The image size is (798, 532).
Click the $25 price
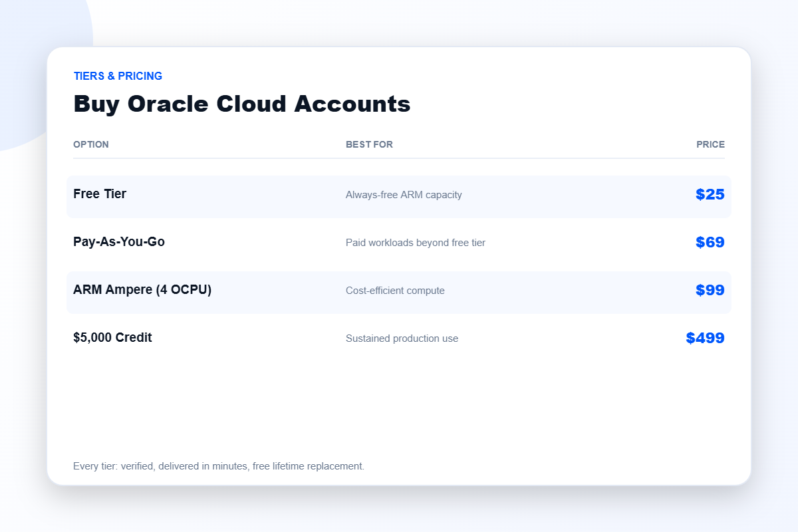click(x=710, y=195)
